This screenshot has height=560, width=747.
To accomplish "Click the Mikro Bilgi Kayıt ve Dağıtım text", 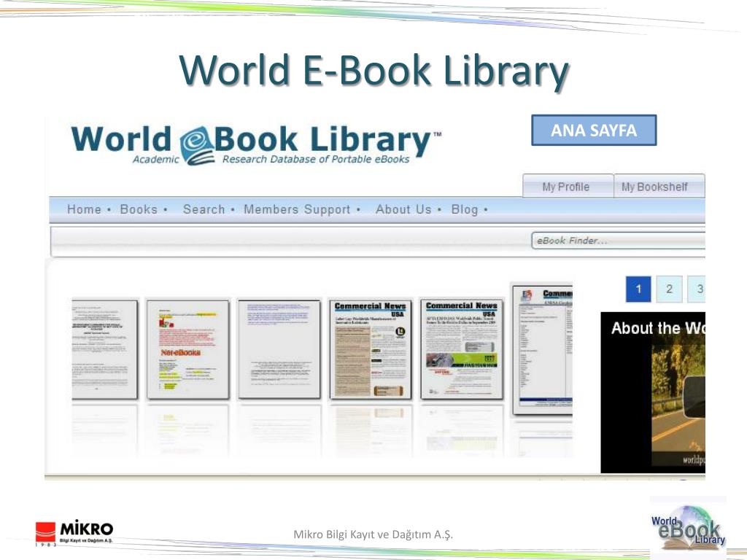I will (x=373, y=534).
